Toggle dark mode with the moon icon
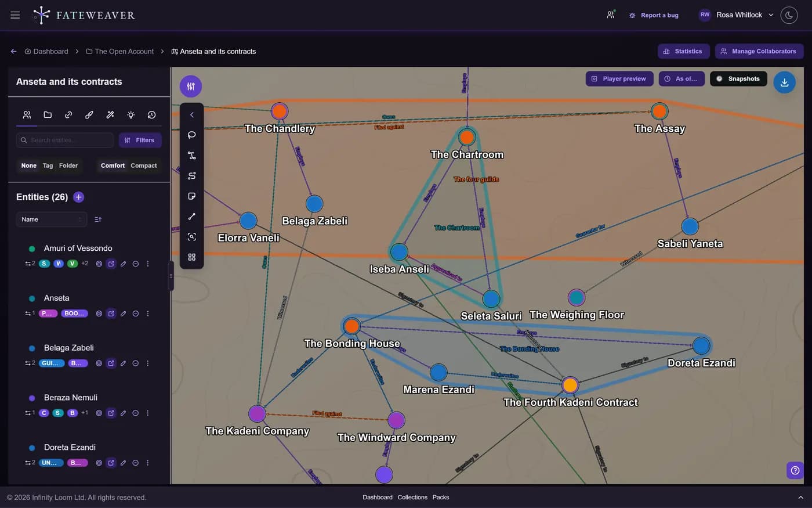This screenshot has width=812, height=508. pos(789,15)
